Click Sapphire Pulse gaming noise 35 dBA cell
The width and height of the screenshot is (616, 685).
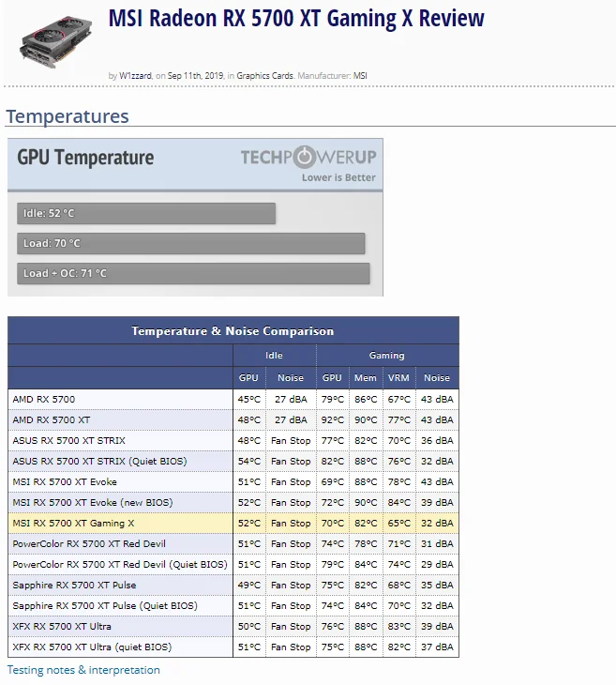point(437,585)
